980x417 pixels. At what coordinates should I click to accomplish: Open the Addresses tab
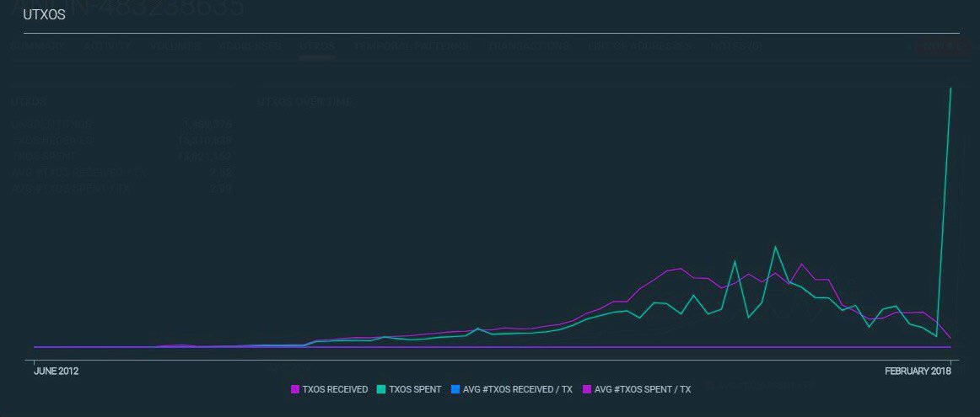coord(249,45)
